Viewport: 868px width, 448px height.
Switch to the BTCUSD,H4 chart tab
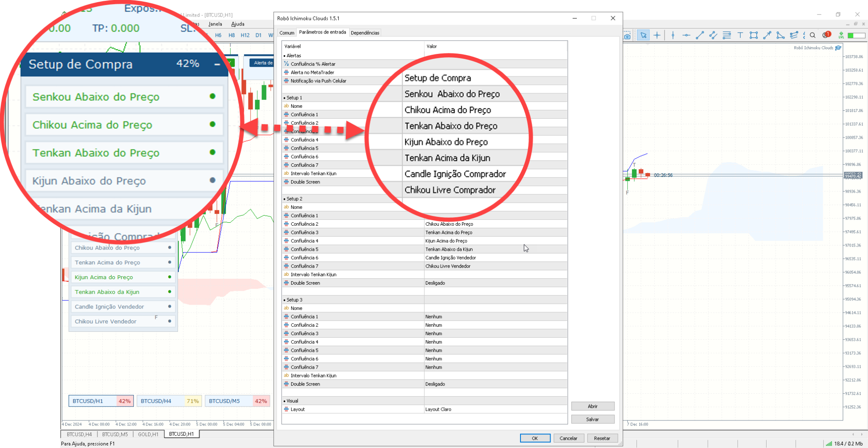[x=79, y=434]
